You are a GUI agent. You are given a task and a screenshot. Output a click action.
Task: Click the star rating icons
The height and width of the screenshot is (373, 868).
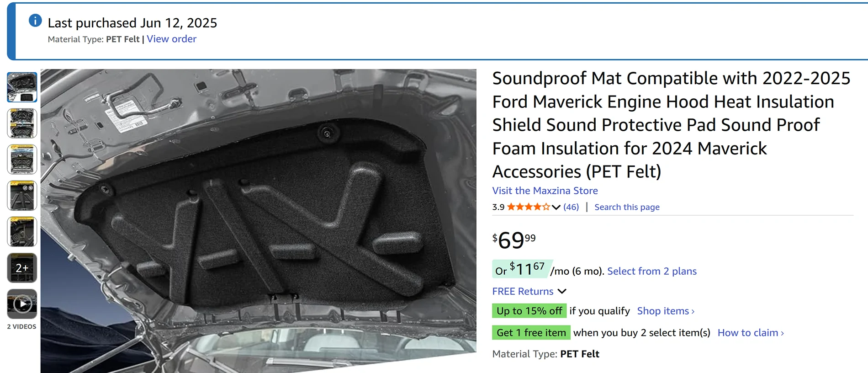pyautogui.click(x=528, y=207)
